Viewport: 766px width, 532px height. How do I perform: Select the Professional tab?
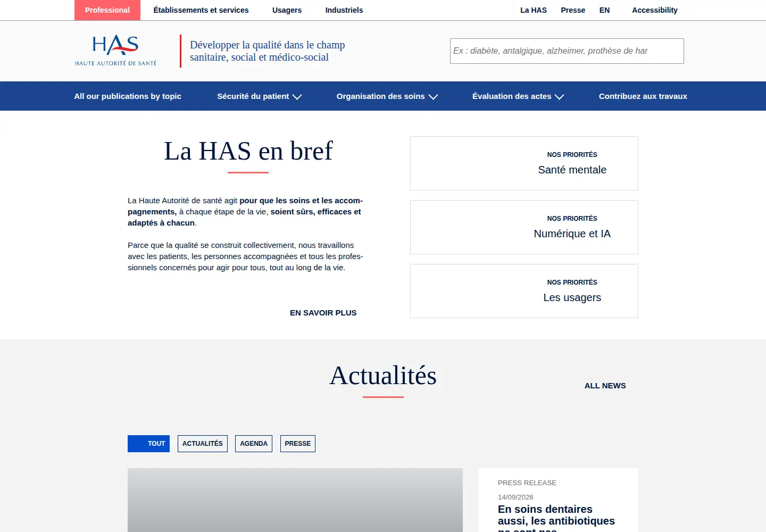tap(107, 10)
